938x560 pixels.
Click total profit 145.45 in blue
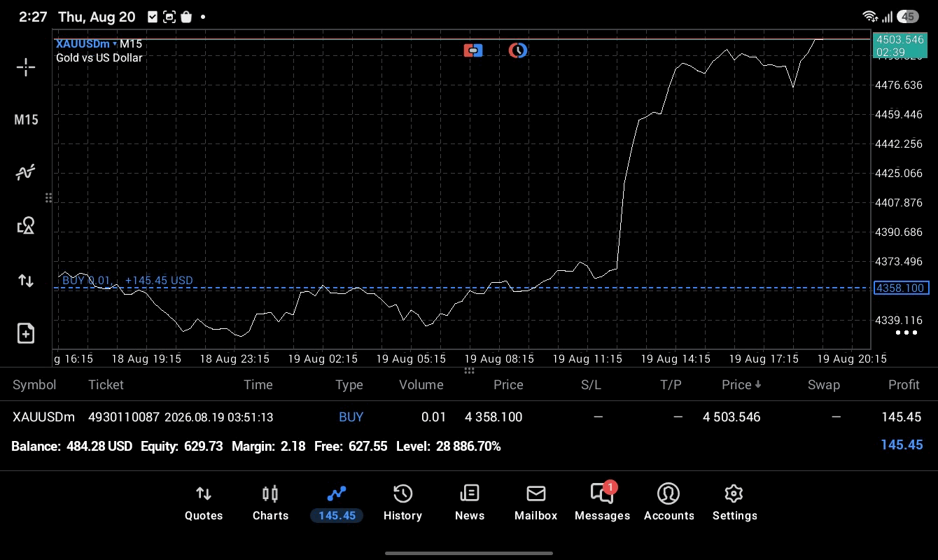(902, 445)
